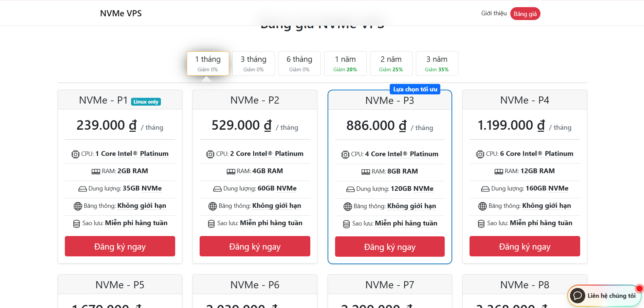Image resolution: width=644 pixels, height=308 pixels.
Task: Open the Giới thiệu navigation link
Action: click(x=494, y=13)
